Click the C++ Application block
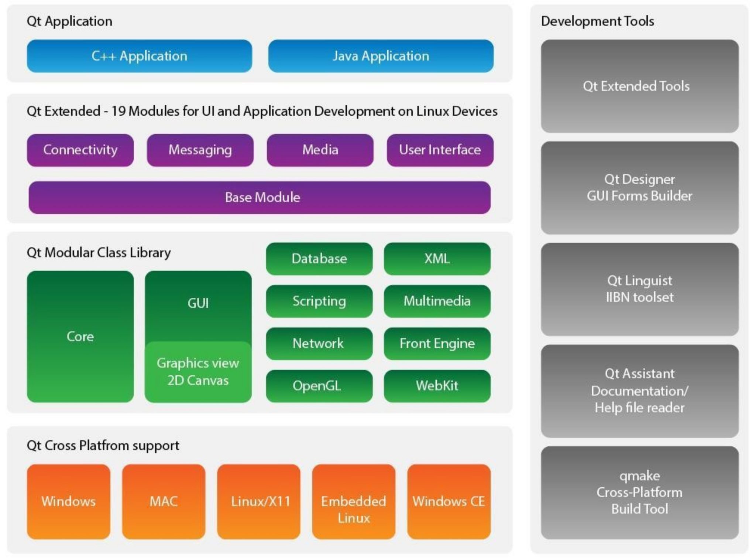Viewport: 756px width, 559px height. 139,56
